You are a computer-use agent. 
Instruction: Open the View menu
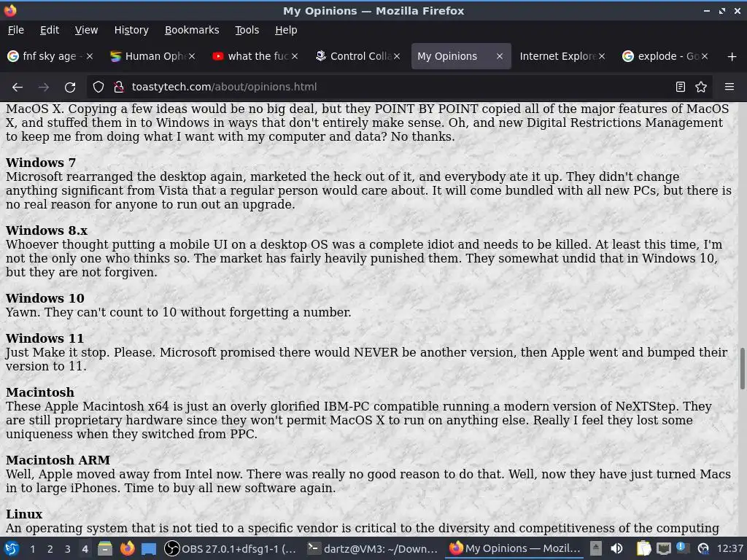pyautogui.click(x=86, y=30)
